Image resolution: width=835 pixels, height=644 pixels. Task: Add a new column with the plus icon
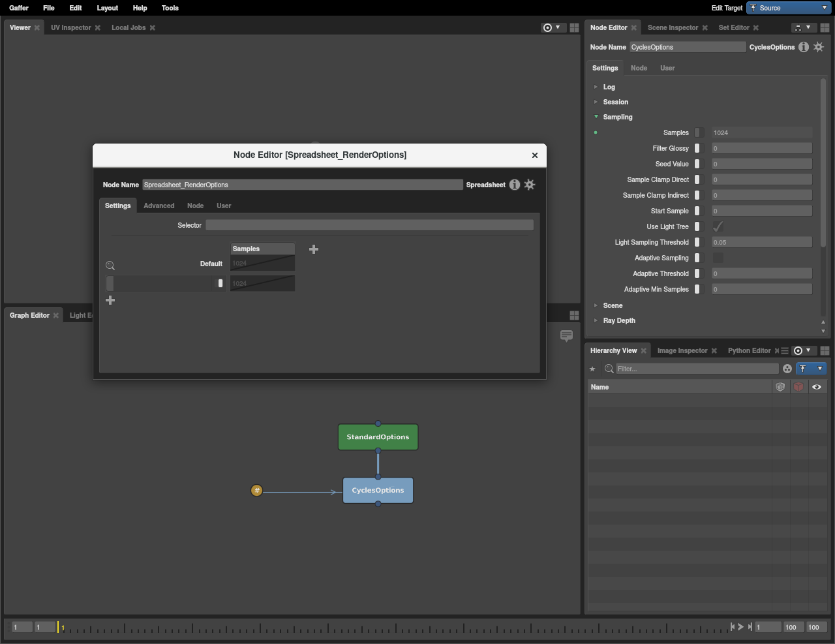click(313, 249)
